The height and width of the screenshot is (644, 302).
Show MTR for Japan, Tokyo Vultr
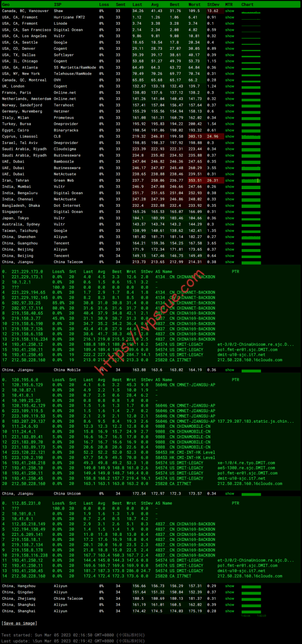tap(230, 218)
